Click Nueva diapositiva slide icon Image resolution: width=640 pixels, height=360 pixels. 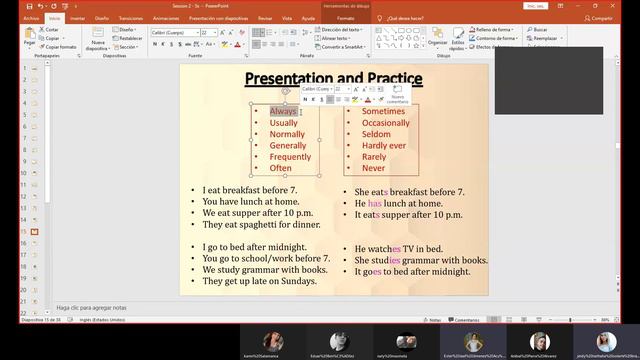(x=98, y=33)
